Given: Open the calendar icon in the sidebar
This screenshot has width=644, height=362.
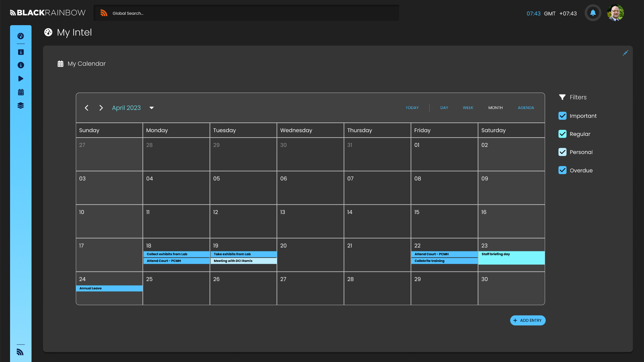Looking at the screenshot, I should pyautogui.click(x=21, y=92).
